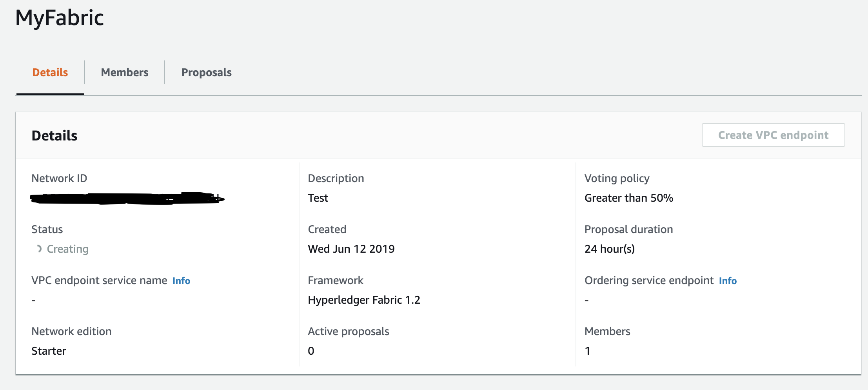Switch to the Members tab
This screenshot has height=390, width=868.
pyautogui.click(x=125, y=73)
